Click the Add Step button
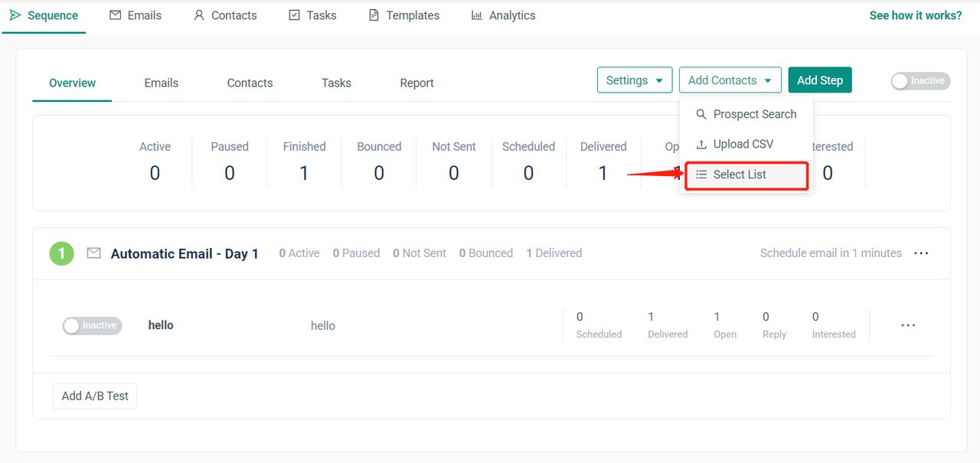This screenshot has height=463, width=980. [x=819, y=80]
